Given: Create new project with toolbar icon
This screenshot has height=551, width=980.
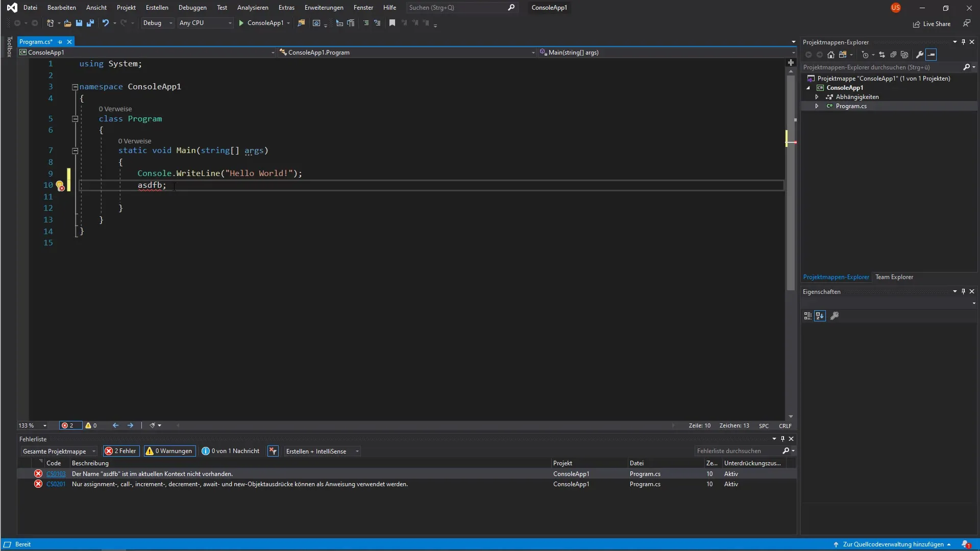Looking at the screenshot, I should pyautogui.click(x=50, y=23).
